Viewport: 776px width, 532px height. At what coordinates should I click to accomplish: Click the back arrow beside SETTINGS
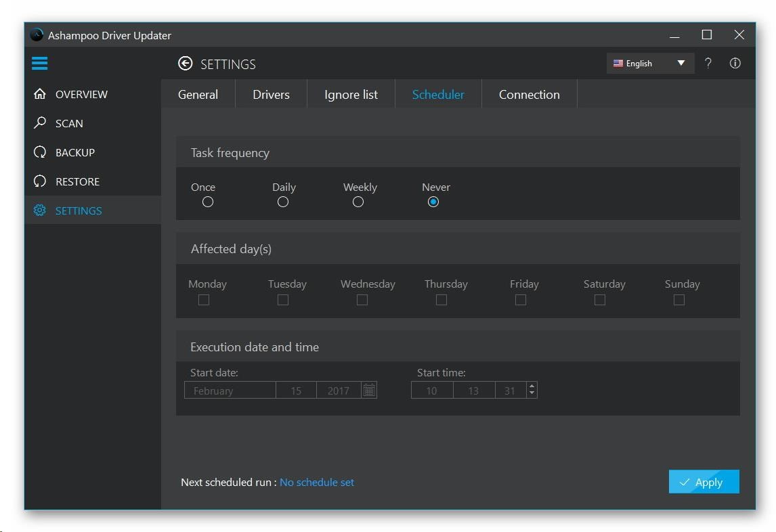[185, 64]
